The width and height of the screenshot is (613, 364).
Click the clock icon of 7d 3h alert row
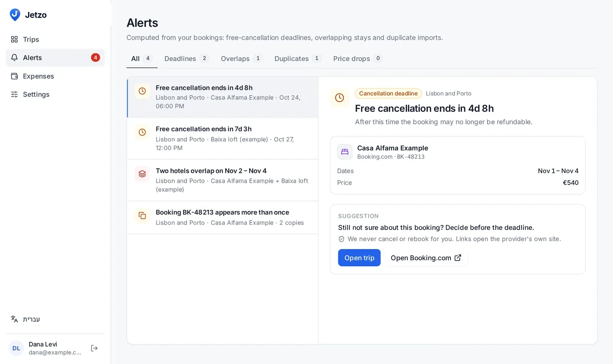coord(142,132)
